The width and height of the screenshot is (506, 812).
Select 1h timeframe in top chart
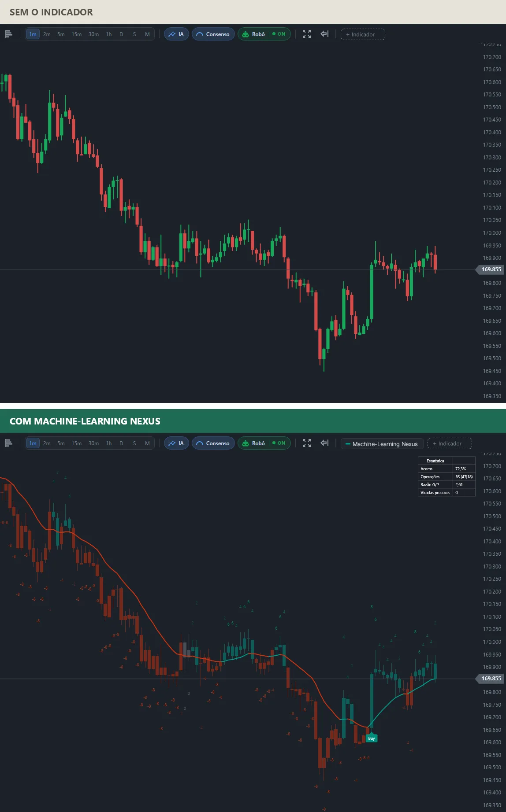(109, 34)
